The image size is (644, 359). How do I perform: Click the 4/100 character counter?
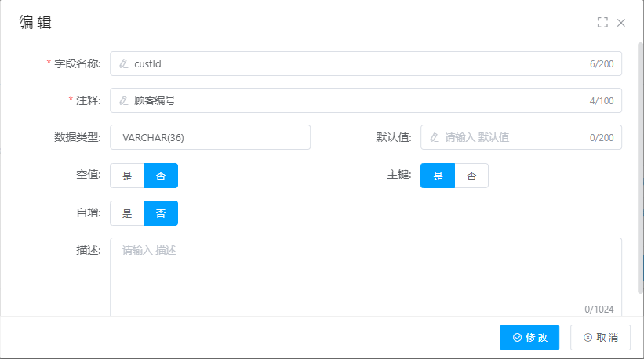602,101
